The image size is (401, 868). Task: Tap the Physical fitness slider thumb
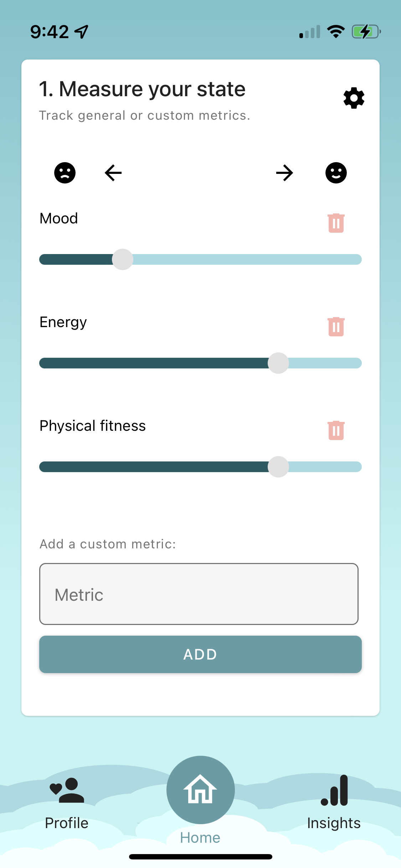coord(278,467)
